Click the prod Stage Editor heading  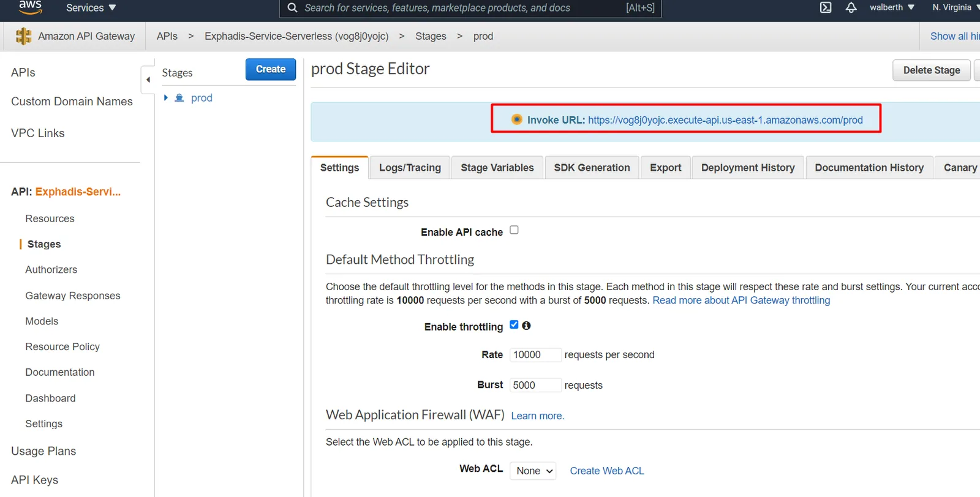(370, 69)
